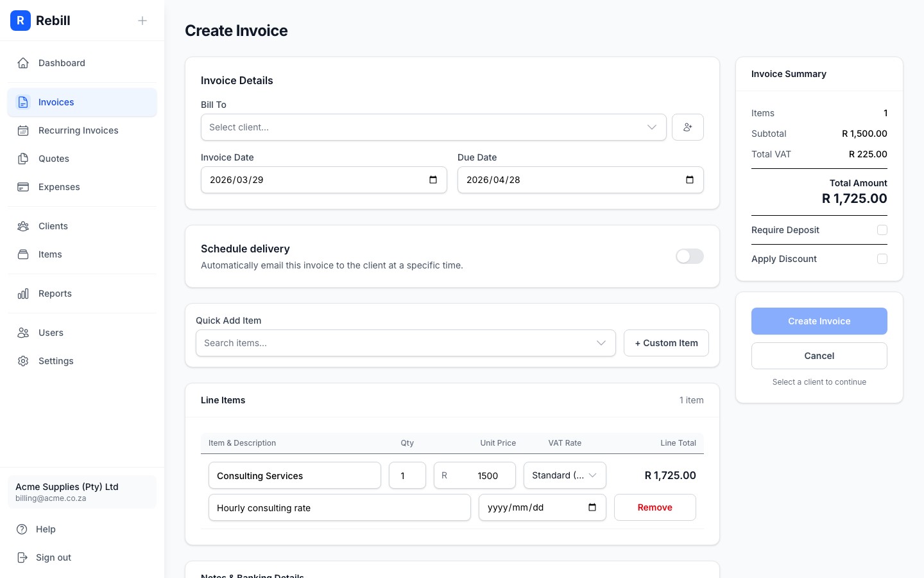Click the Custom Item button
The width and height of the screenshot is (924, 578).
click(666, 343)
